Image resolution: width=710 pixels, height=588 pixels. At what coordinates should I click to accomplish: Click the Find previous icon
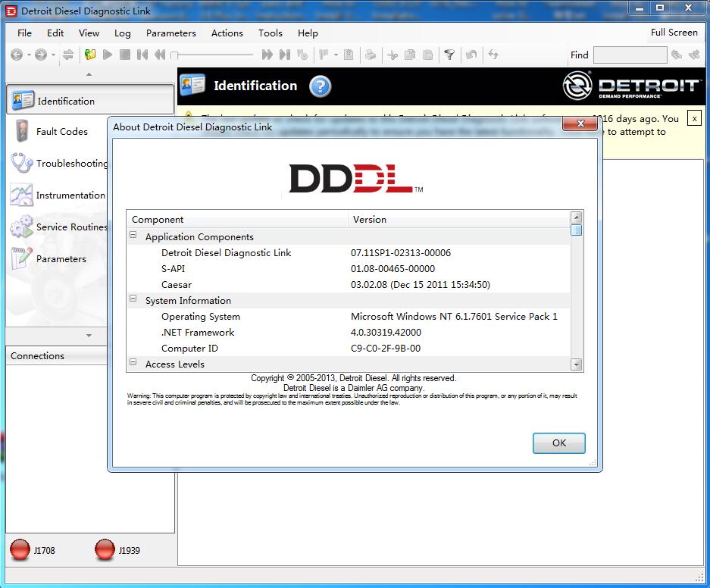[677, 55]
